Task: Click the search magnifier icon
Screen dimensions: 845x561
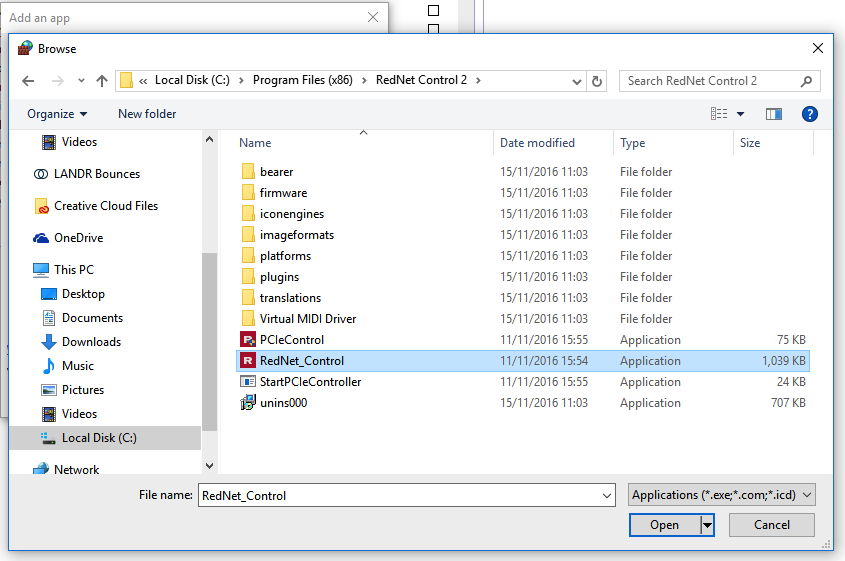Action: click(x=806, y=81)
